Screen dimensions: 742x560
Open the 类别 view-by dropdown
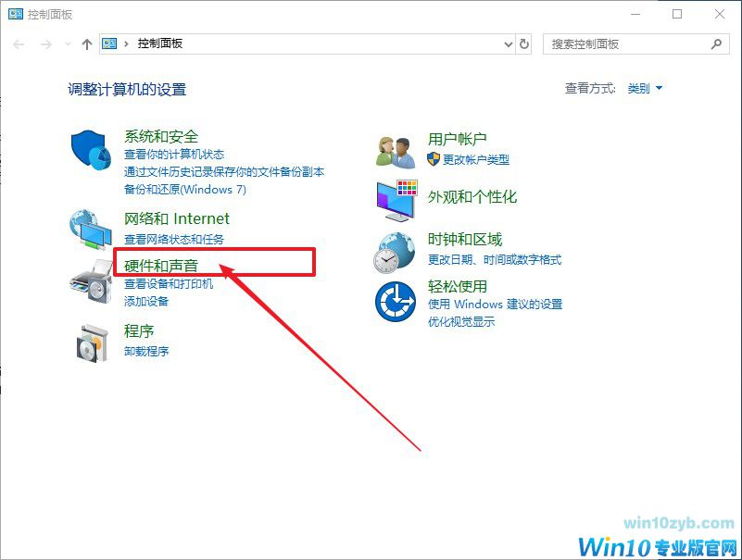click(645, 89)
